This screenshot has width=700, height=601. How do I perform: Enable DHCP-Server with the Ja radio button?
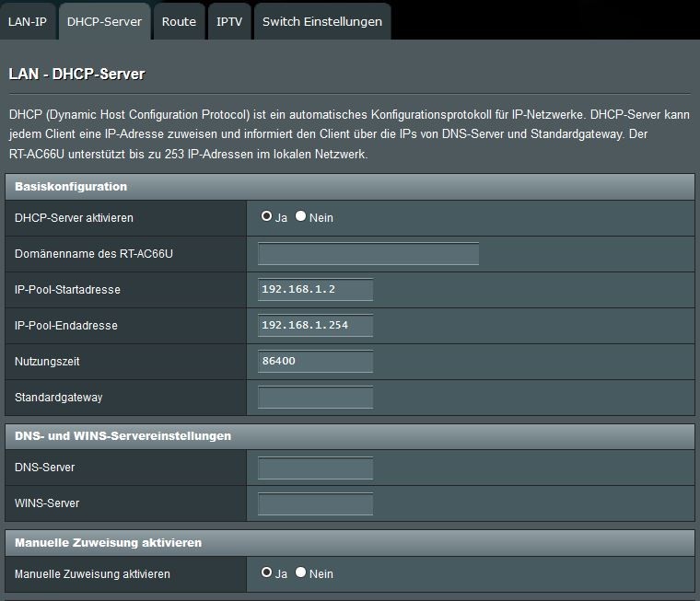pos(266,216)
